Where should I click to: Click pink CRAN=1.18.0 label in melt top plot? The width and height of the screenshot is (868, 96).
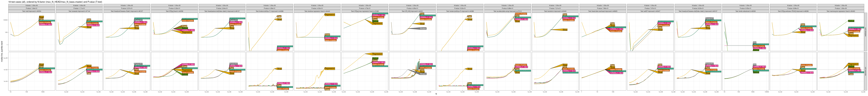[x=45, y=24]
